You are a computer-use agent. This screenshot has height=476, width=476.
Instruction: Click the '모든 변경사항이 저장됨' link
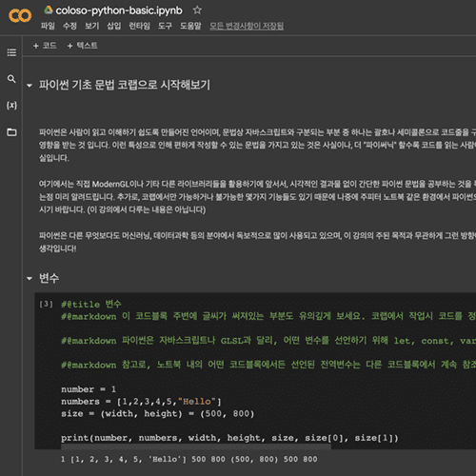tap(247, 26)
